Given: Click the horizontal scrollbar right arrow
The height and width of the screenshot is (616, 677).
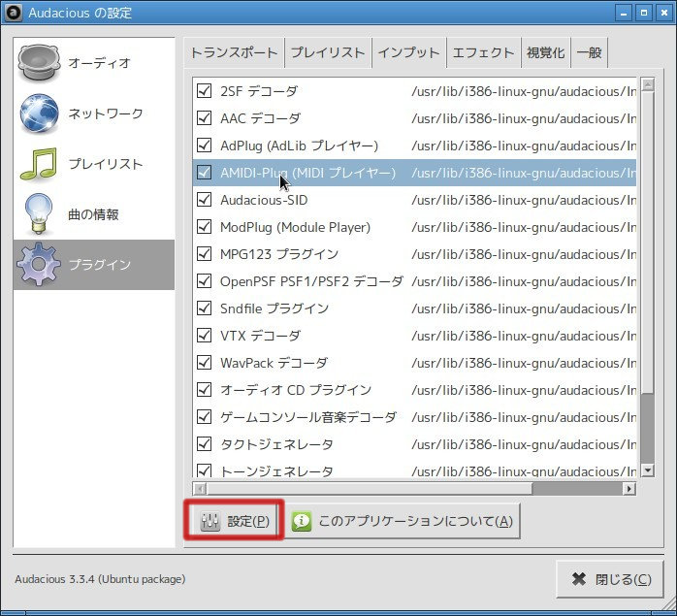Looking at the screenshot, I should 629,489.
